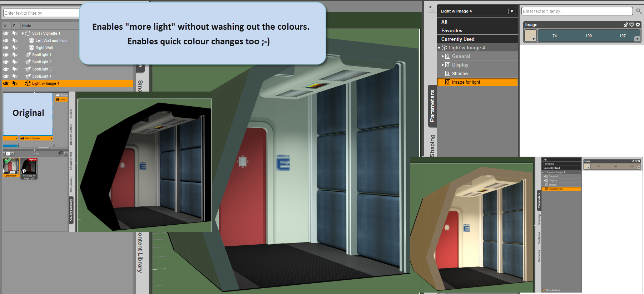644x294 pixels.
Task: Click the large Image colour swatch
Action: point(530,35)
